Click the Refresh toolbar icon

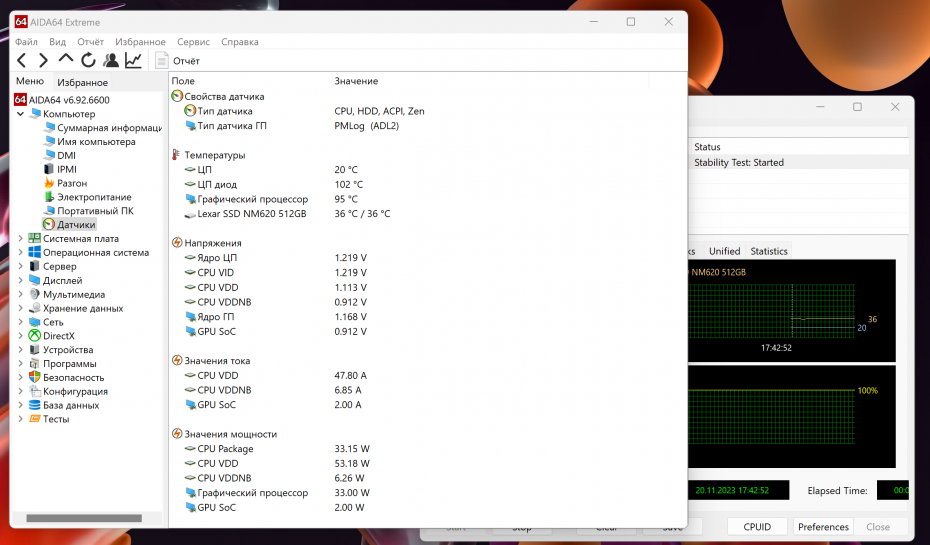click(88, 61)
